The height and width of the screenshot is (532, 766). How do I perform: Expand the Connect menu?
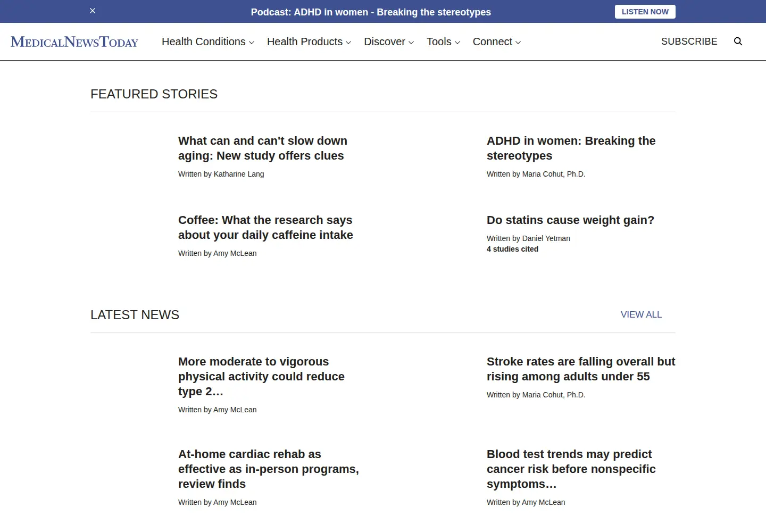coord(497,41)
